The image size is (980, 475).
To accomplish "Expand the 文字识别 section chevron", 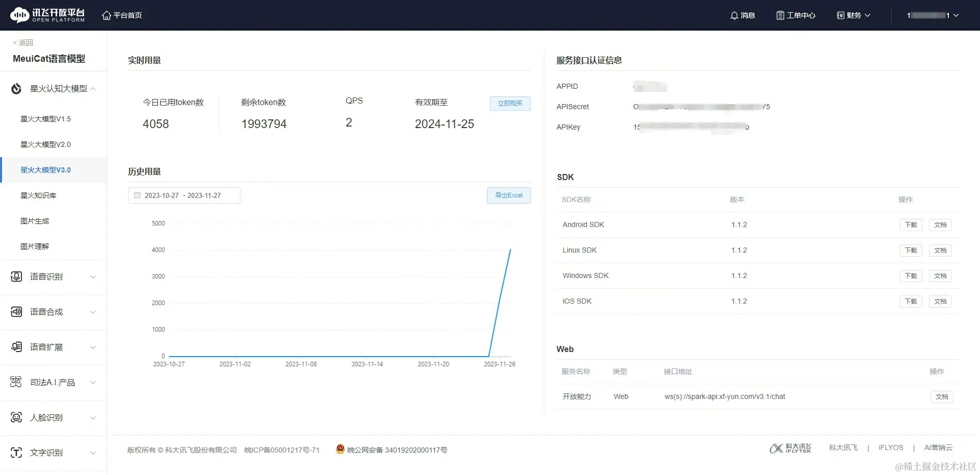I will pos(93,453).
